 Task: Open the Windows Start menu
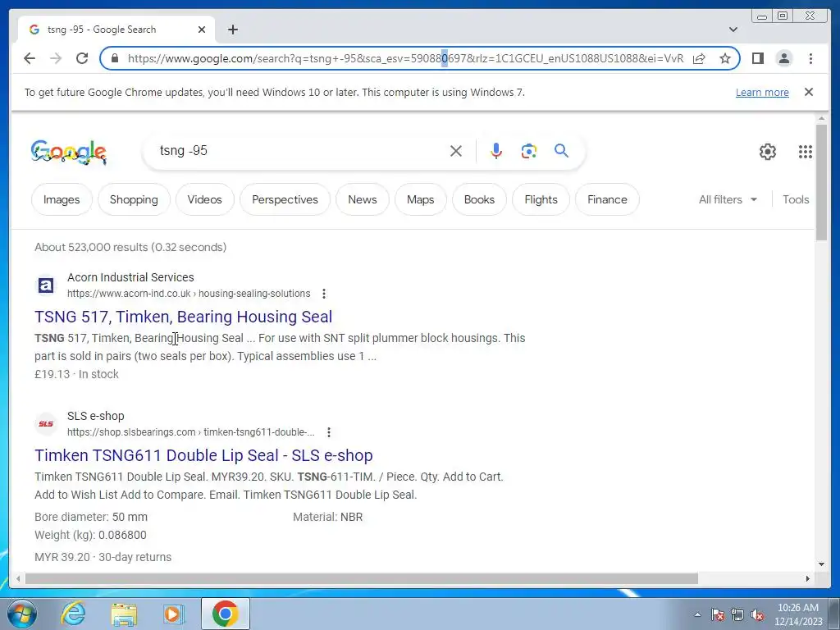click(x=21, y=614)
